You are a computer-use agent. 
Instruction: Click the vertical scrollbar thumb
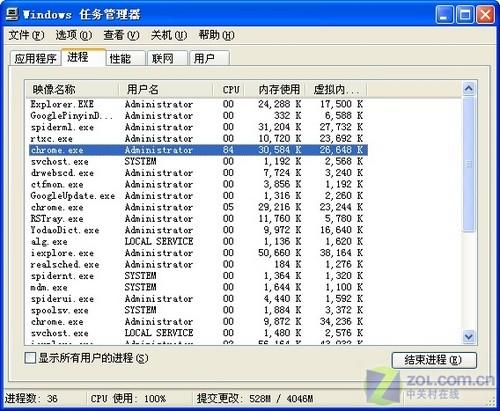(469, 164)
